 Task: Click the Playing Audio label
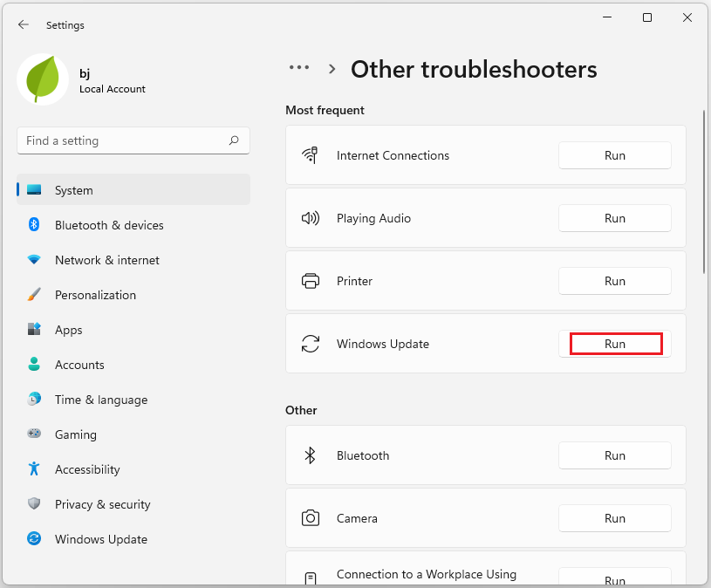tap(373, 218)
